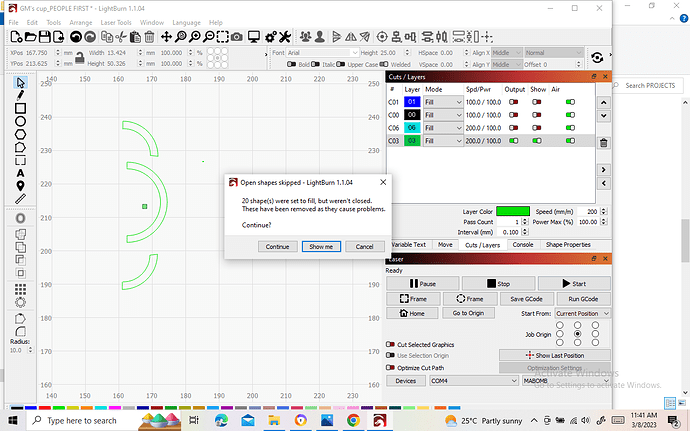Select the center Job Origin radio button

tap(577, 334)
